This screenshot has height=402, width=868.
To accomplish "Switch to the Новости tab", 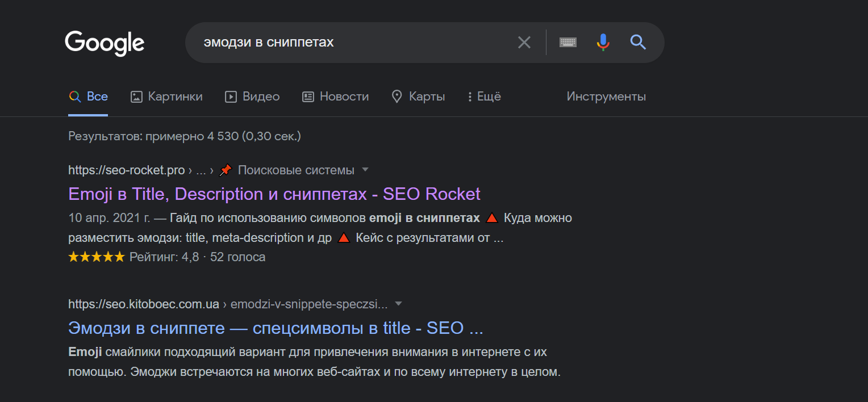I will click(x=335, y=97).
